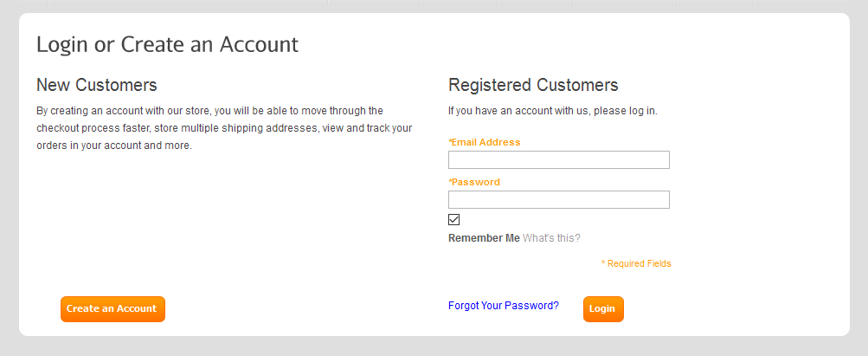Image resolution: width=868 pixels, height=356 pixels.
Task: Click the "If you have an account" text
Action: 552,111
